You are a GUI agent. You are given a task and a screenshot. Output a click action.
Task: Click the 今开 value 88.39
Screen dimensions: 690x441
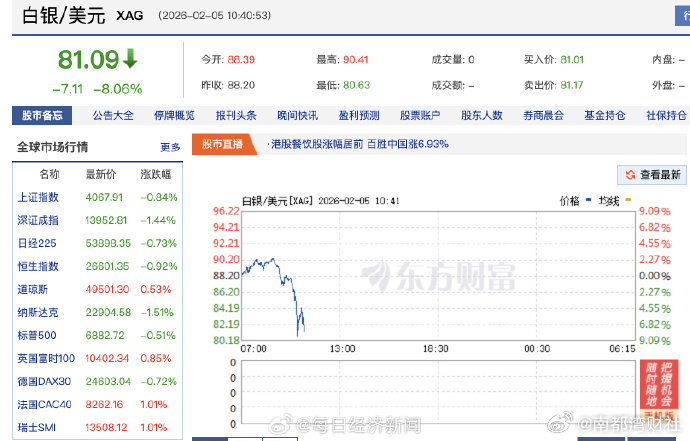[241, 59]
